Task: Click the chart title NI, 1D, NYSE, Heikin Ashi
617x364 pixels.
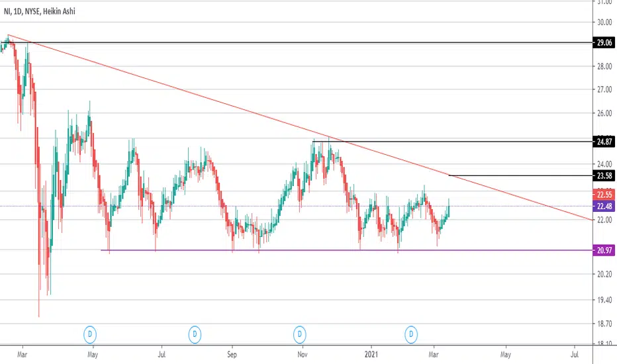Action: click(x=39, y=11)
